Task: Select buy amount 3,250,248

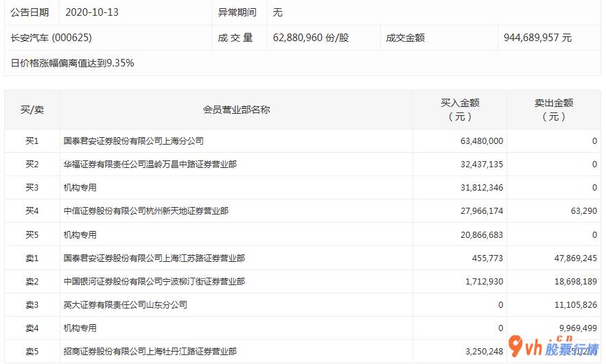Action: click(485, 351)
